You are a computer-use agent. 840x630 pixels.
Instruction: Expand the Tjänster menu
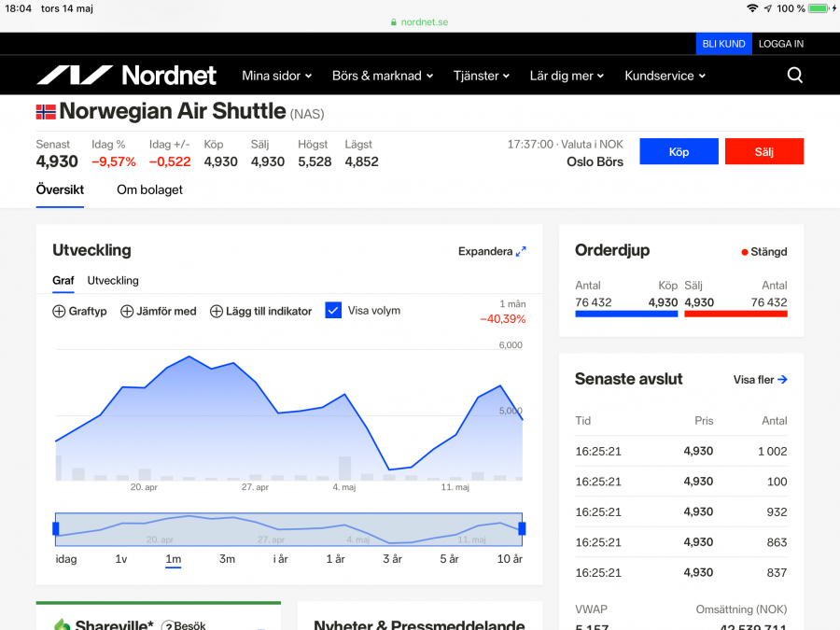click(481, 76)
